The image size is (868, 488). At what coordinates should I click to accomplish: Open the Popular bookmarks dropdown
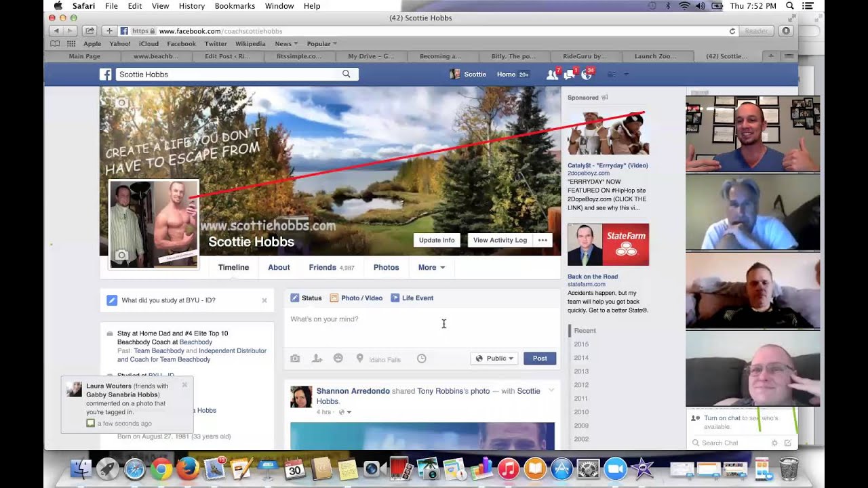click(x=321, y=44)
